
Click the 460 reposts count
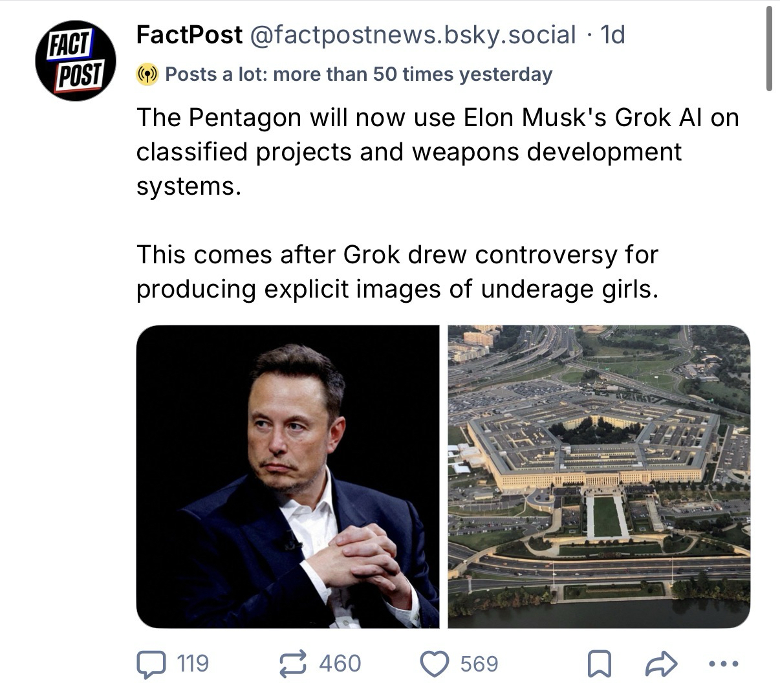tap(340, 664)
